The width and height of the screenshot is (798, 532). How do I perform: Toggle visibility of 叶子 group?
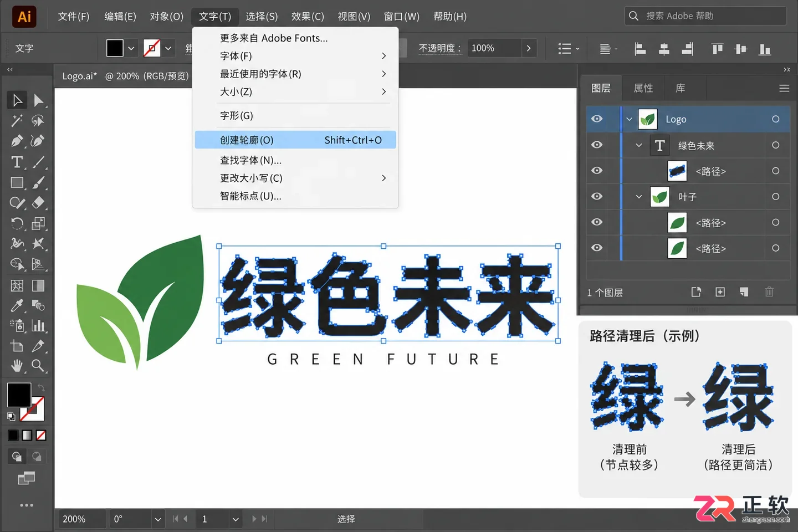pos(597,196)
